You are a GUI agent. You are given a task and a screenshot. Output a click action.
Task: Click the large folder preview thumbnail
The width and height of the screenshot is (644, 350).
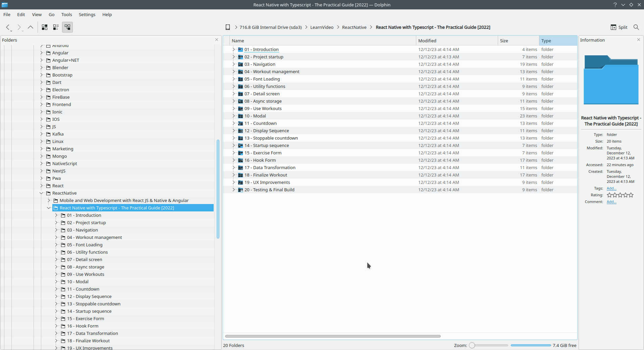(x=611, y=80)
